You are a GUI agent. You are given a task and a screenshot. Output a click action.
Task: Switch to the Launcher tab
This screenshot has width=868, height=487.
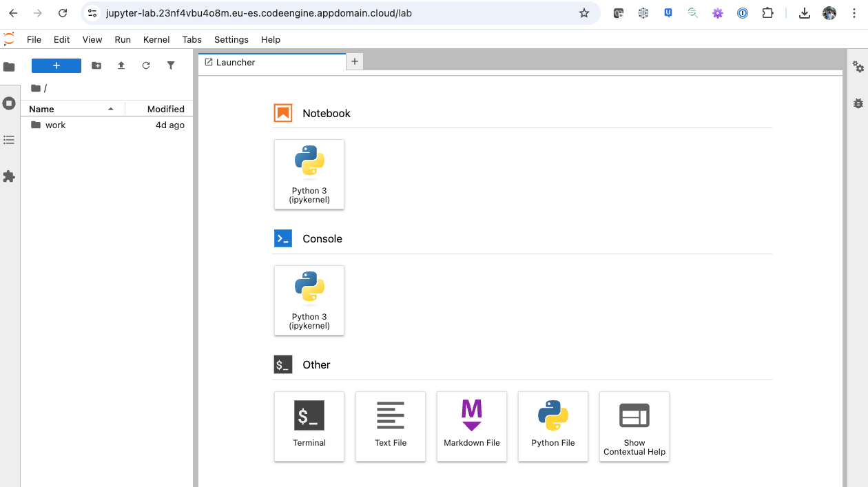(x=236, y=62)
